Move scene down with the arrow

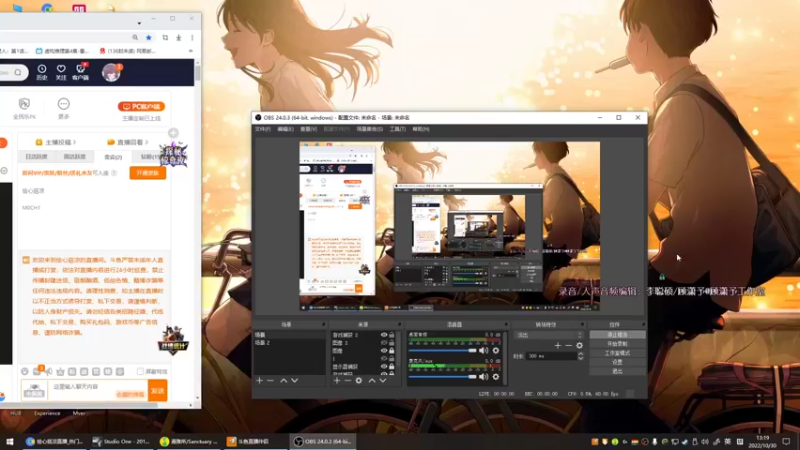point(294,381)
